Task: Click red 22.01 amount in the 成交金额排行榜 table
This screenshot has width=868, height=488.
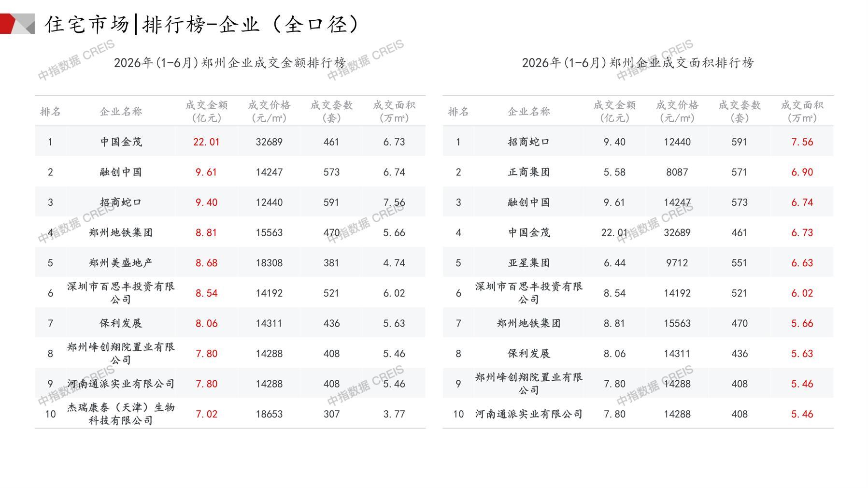Action: 206,142
